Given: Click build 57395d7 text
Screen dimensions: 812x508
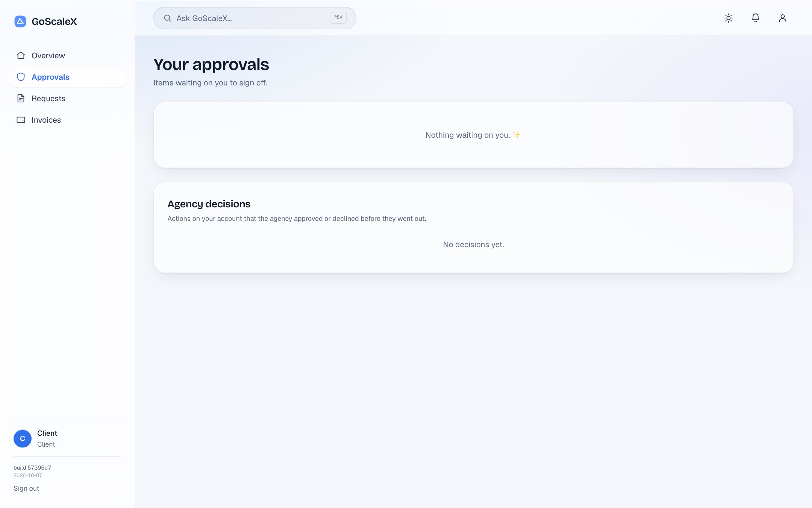Looking at the screenshot, I should point(32,468).
